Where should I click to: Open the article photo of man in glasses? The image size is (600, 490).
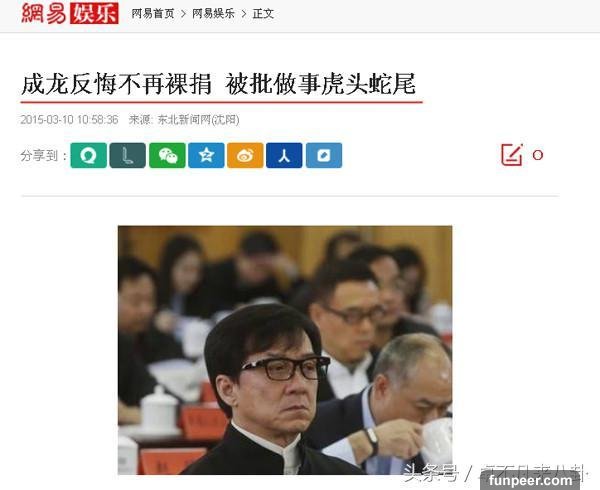coord(285,350)
